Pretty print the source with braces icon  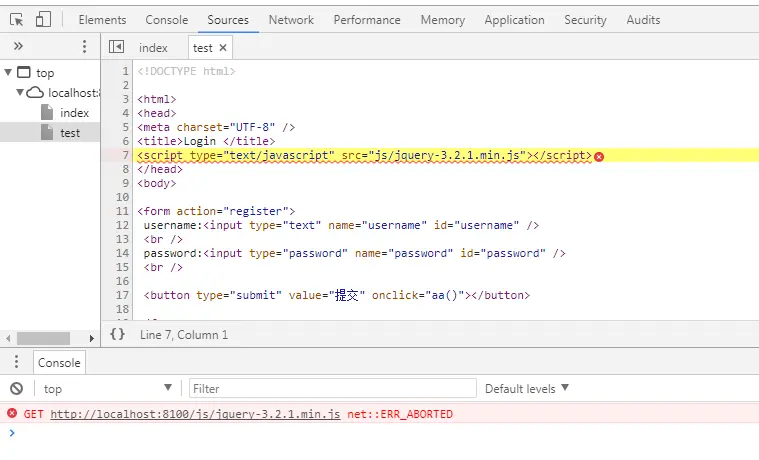117,334
